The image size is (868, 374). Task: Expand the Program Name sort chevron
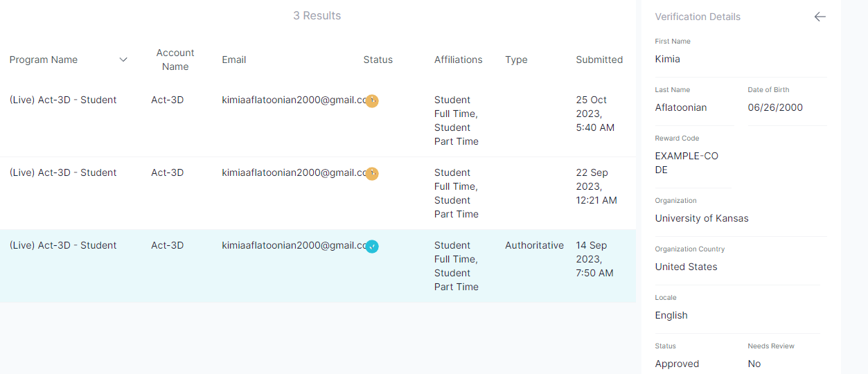point(123,60)
